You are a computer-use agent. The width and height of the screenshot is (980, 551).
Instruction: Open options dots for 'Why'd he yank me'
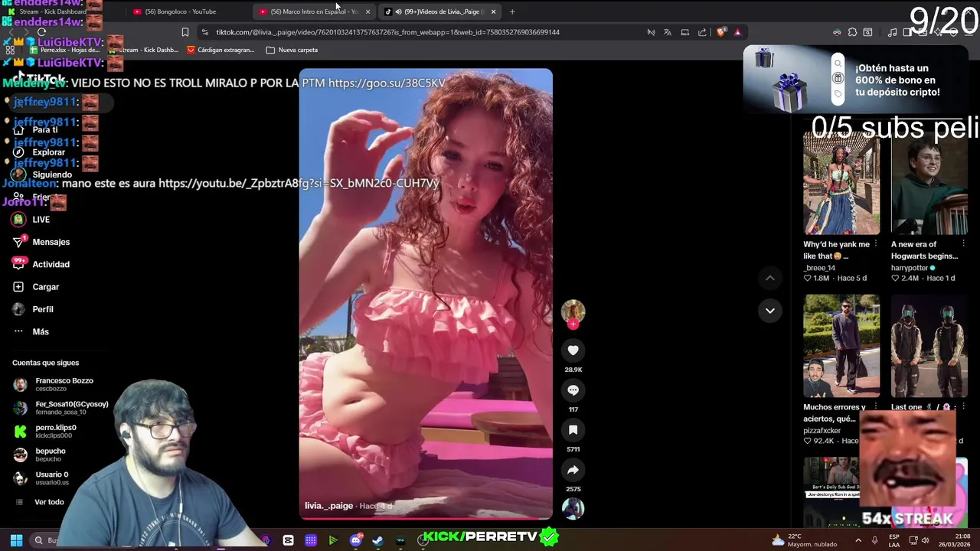(876, 244)
